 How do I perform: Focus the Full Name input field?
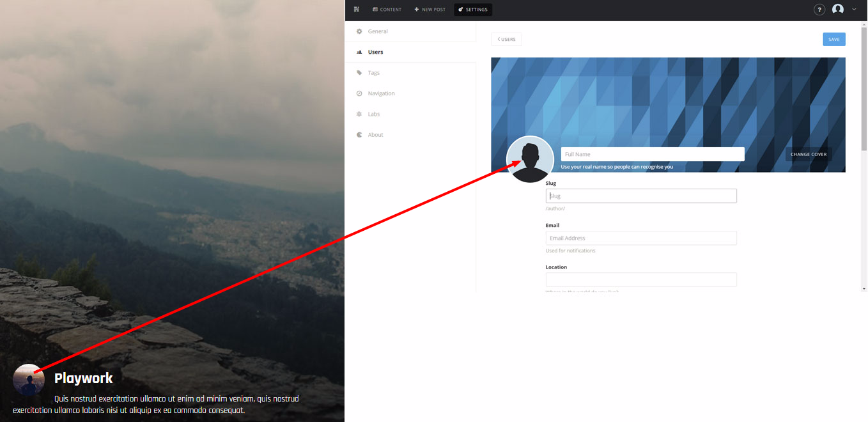(x=653, y=154)
